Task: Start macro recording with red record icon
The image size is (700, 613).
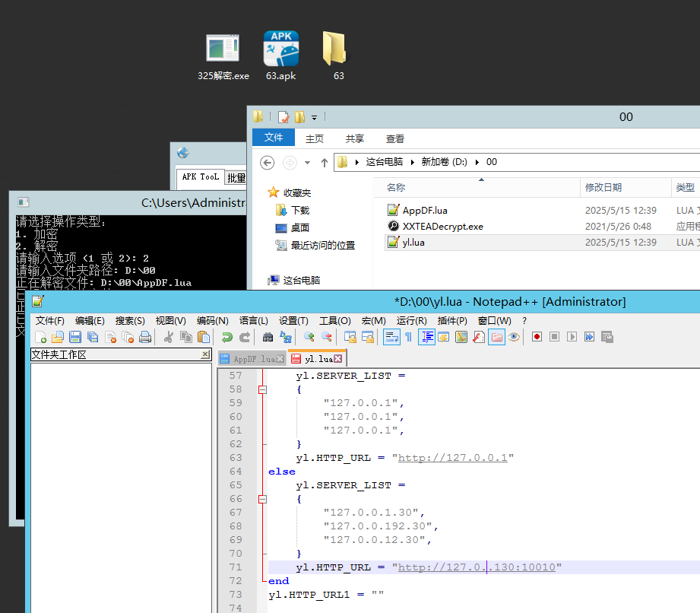Action: click(x=537, y=337)
